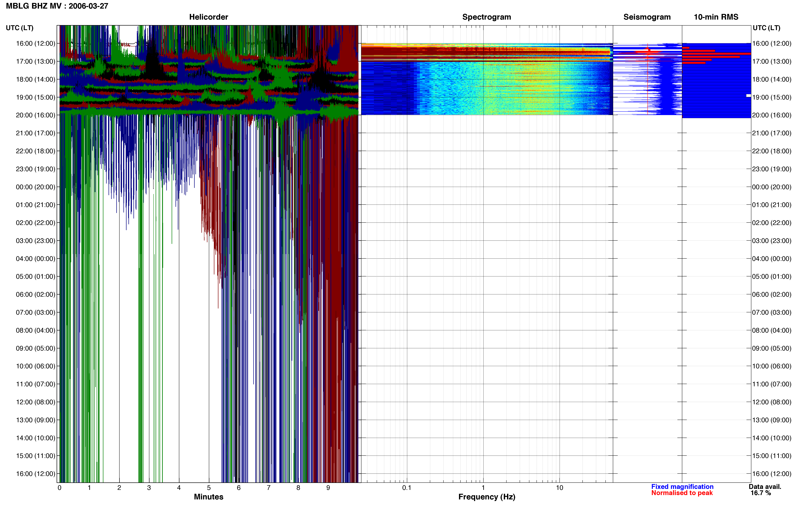Click the 16.7 % data availability value
Viewport: 812px width, 508px height.
(x=761, y=493)
